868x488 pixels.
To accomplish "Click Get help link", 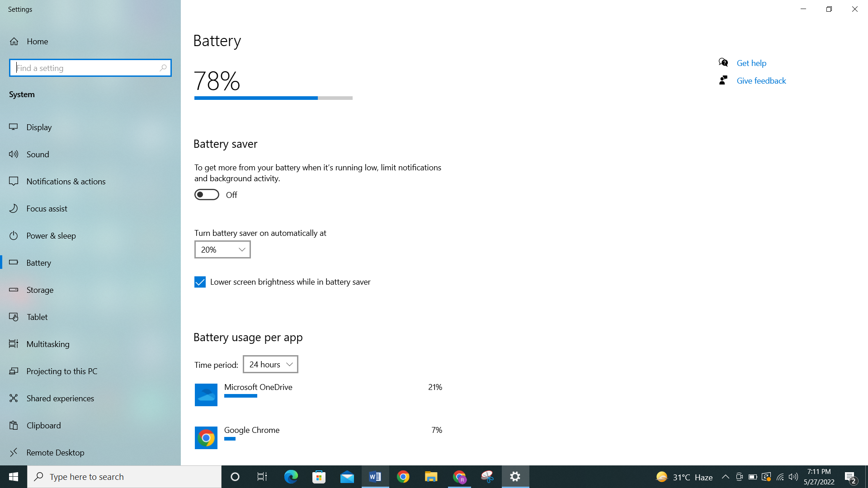I will [751, 63].
